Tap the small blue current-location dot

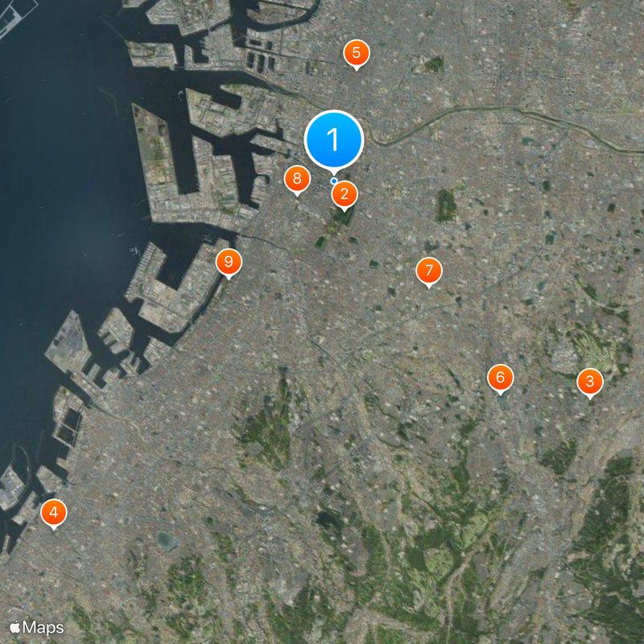tap(334, 180)
